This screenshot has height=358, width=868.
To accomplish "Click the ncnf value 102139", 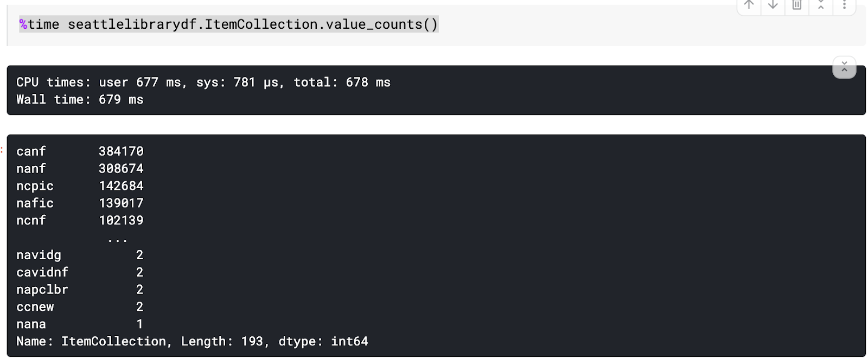I will click(121, 221).
